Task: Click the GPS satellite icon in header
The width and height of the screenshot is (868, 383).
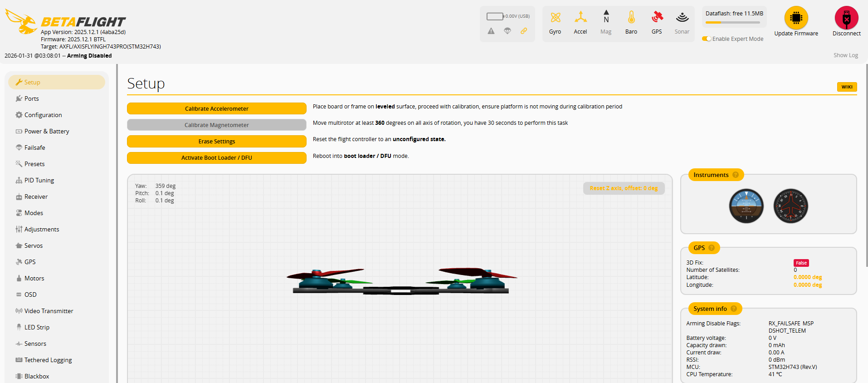Action: point(657,18)
